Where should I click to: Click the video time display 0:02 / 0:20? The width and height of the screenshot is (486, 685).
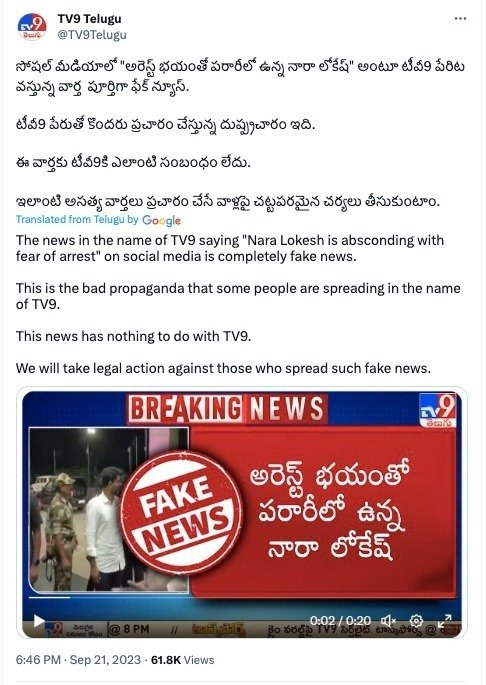pyautogui.click(x=340, y=620)
